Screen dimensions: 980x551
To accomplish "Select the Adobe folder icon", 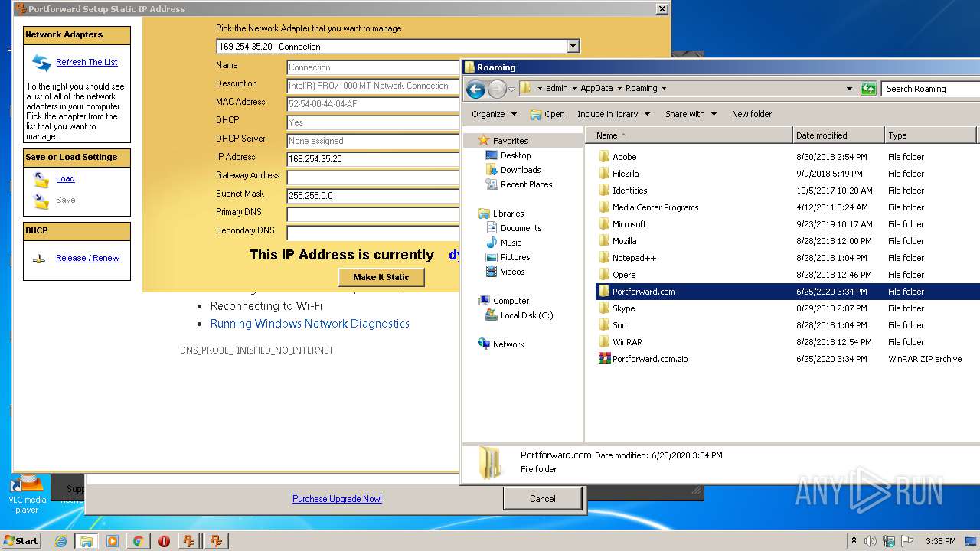I will [x=603, y=157].
